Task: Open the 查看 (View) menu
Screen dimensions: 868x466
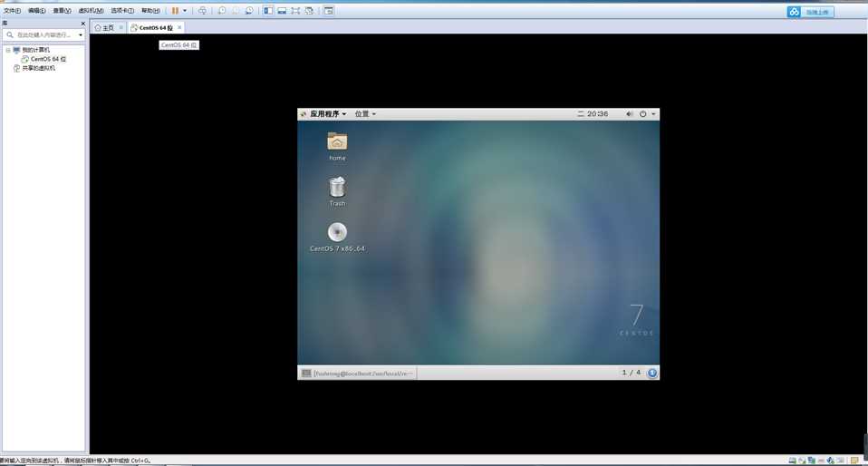Action: [x=62, y=11]
